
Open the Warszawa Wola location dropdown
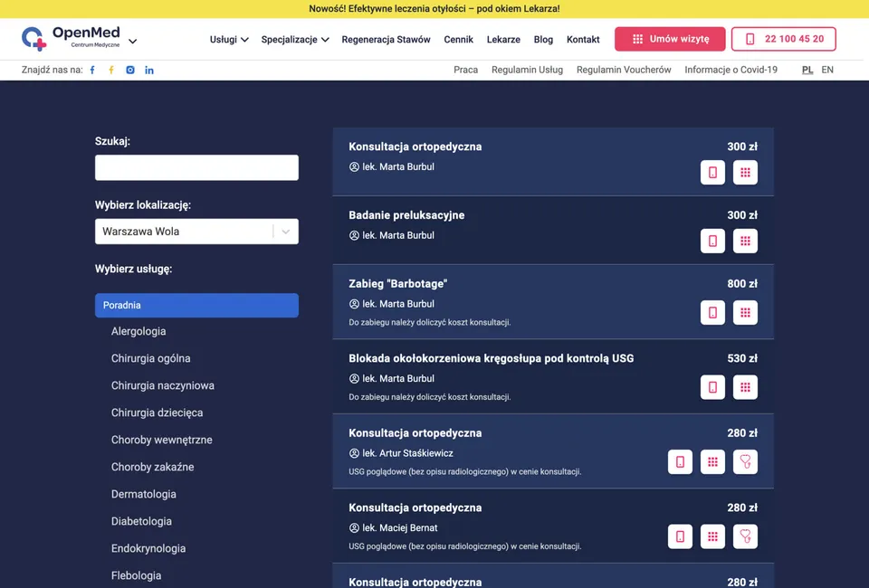196,232
